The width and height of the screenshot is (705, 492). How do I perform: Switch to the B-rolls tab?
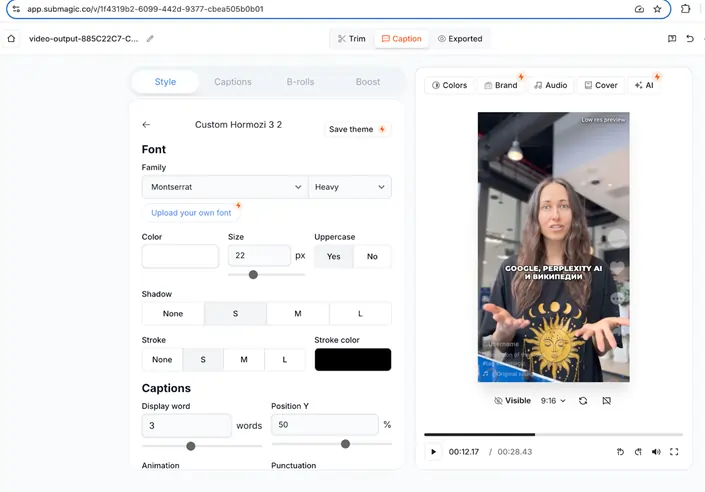point(300,82)
